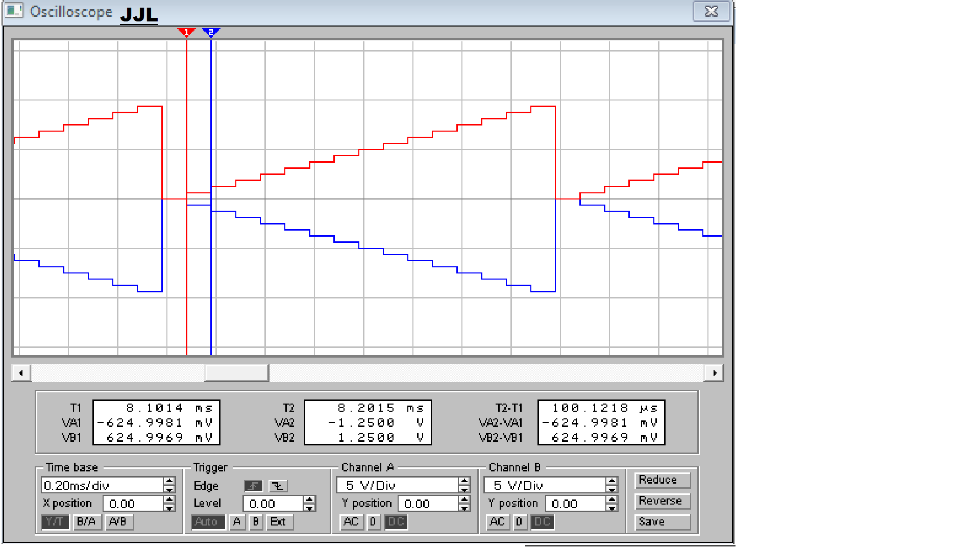
Task: Set Channel A coupling to DC
Action: point(396,522)
